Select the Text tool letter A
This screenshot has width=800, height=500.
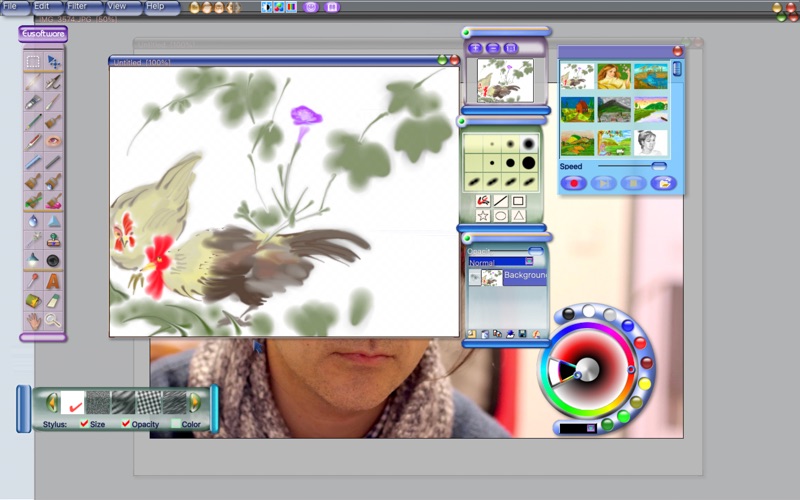tap(53, 281)
